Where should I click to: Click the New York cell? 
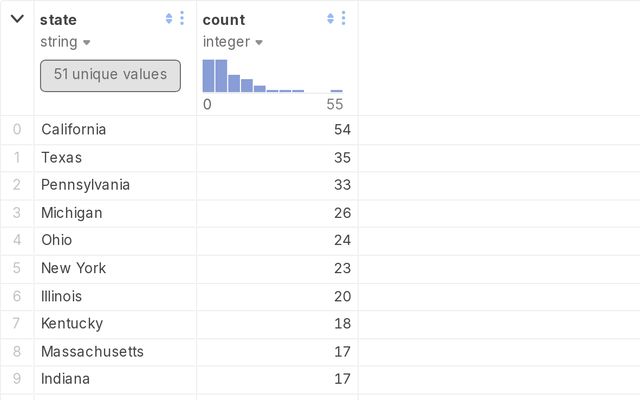pyautogui.click(x=74, y=268)
